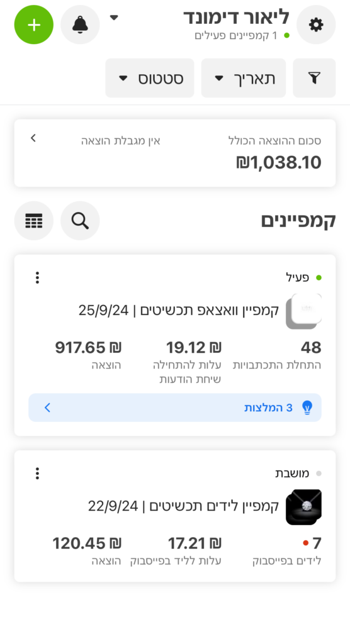The height and width of the screenshot is (644, 350).
Task: Open settings gear icon
Action: pos(316,25)
